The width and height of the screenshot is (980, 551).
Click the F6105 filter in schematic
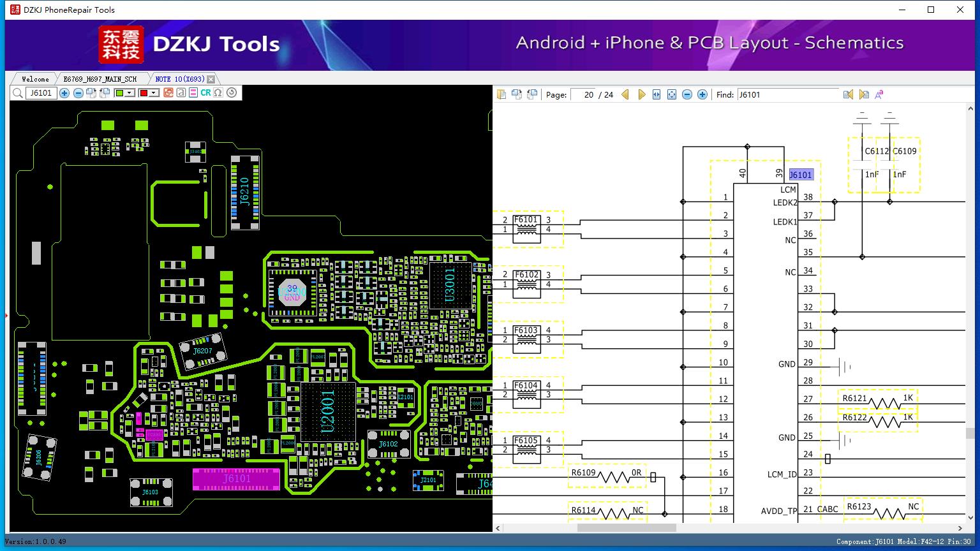point(526,450)
